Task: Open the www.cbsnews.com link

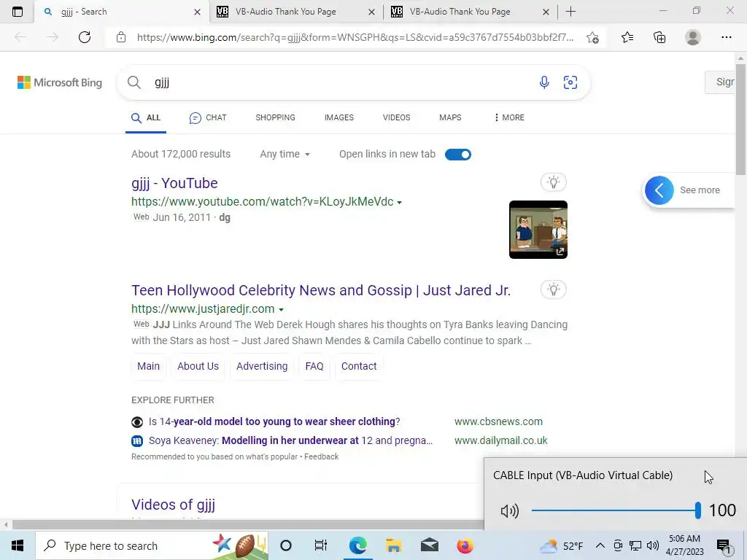Action: (x=498, y=422)
